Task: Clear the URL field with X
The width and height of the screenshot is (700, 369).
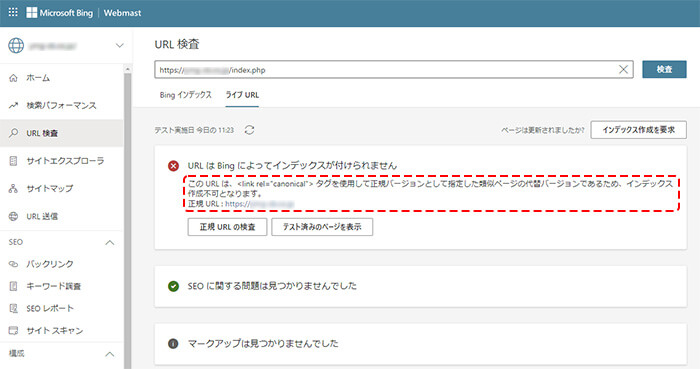Action: click(x=623, y=70)
